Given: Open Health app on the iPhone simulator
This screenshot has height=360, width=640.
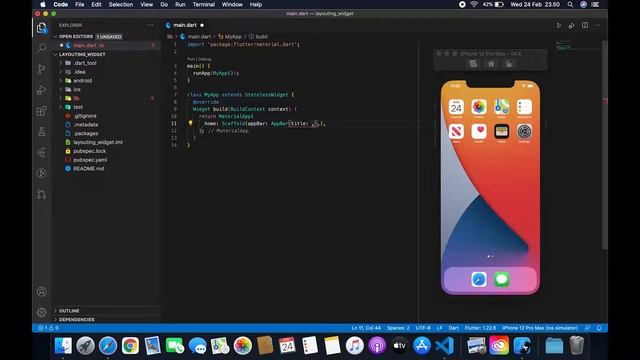Looking at the screenshot, I should pyautogui.click(x=479, y=132).
